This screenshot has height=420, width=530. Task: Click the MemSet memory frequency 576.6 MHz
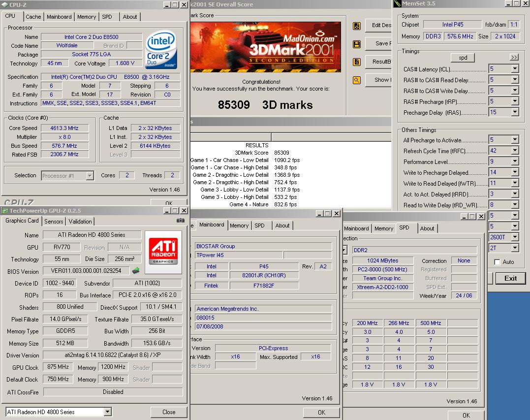click(460, 36)
